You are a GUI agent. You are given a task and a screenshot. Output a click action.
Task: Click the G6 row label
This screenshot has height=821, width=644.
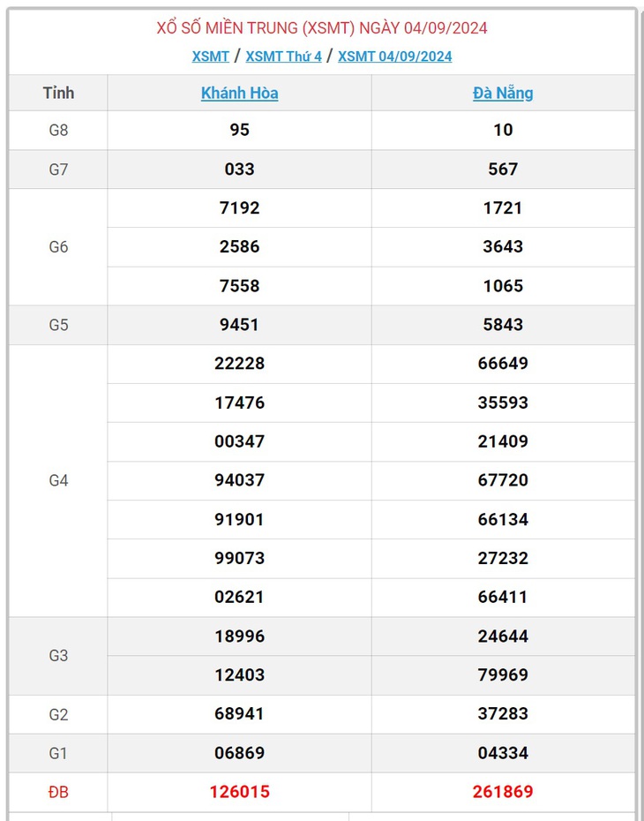pyautogui.click(x=58, y=247)
